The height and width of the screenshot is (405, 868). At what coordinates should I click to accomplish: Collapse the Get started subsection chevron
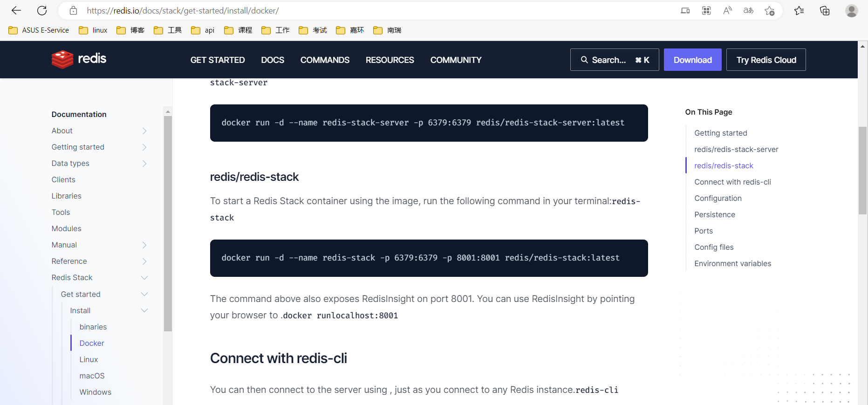[x=144, y=294]
